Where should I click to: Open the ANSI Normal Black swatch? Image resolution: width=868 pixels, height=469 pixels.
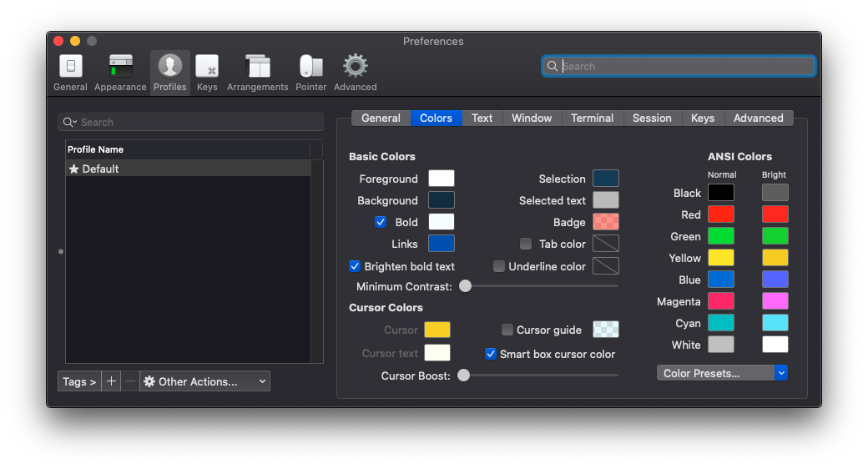coord(721,193)
